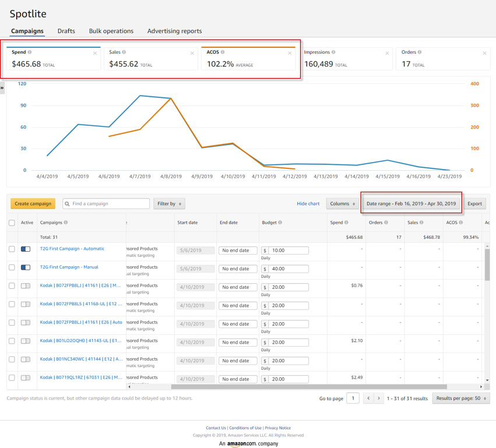Switch to the Drafts tab
496x448 pixels.
pyautogui.click(x=66, y=31)
